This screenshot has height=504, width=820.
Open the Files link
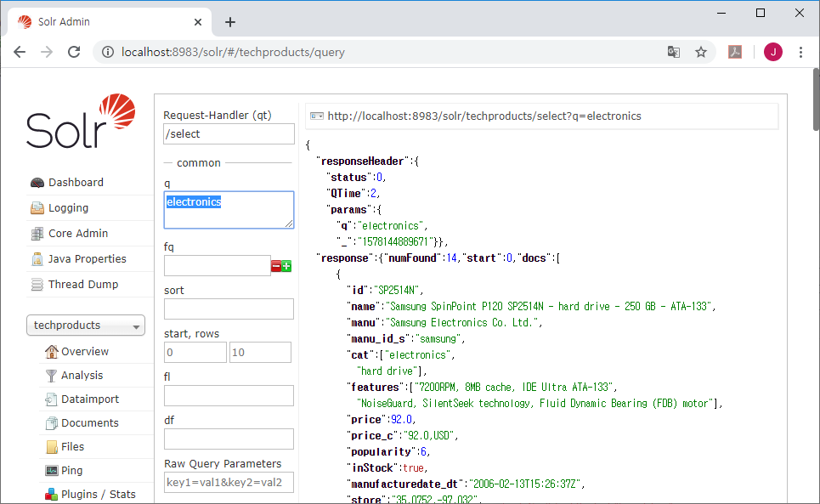[x=73, y=447]
